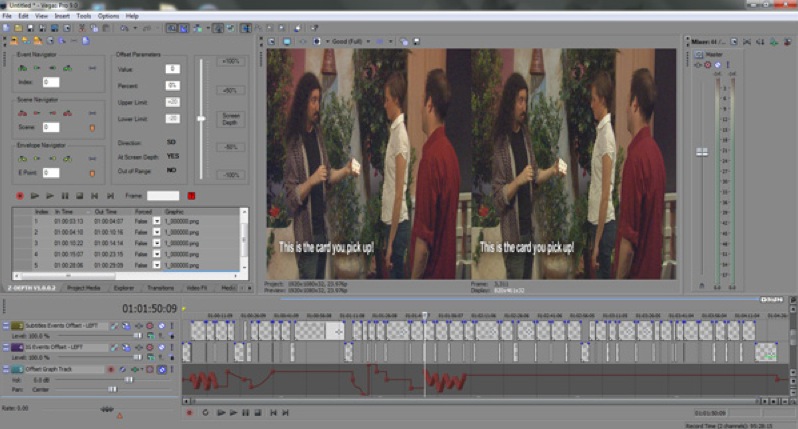Switch to the Transitions tab
Viewport: 798px width, 429px height.
[x=160, y=288]
